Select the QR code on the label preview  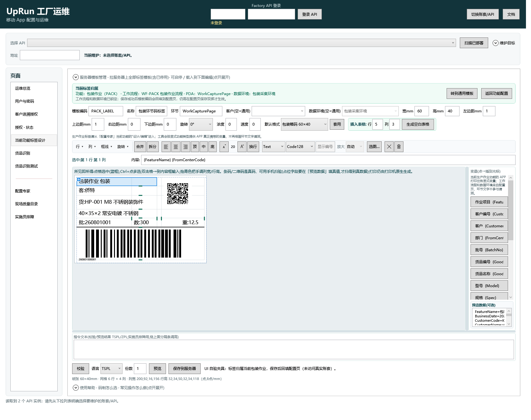(x=178, y=194)
